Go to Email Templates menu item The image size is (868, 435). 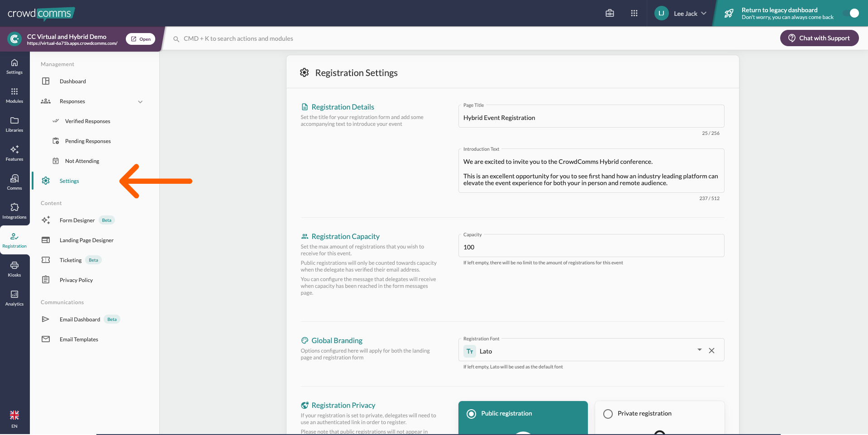pyautogui.click(x=79, y=339)
